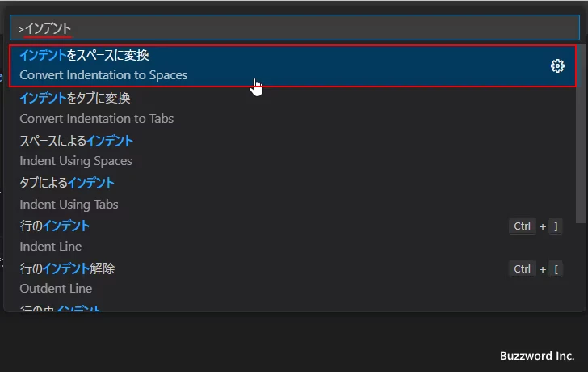Click the インデントをタブに変換 title text
This screenshot has height=372, width=588.
tap(75, 98)
